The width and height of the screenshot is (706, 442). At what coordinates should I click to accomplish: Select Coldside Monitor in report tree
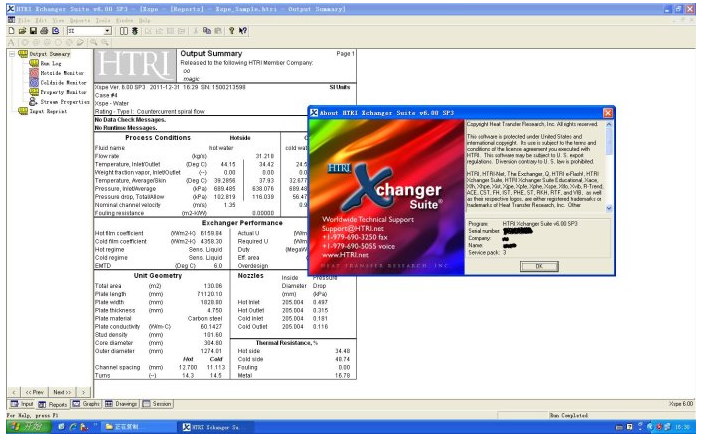63,83
